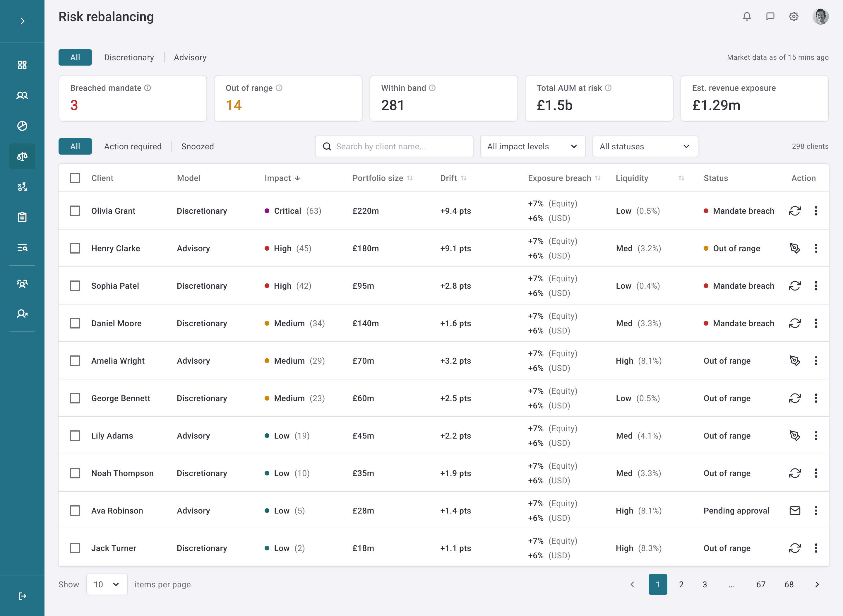This screenshot has width=843, height=616.
Task: Switch to the Discretionary tab
Action: [x=129, y=57]
